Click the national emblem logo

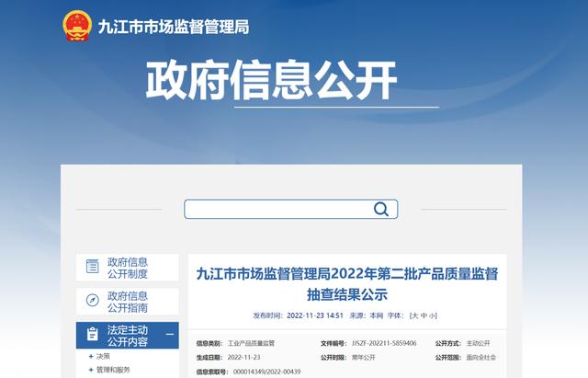[76, 27]
